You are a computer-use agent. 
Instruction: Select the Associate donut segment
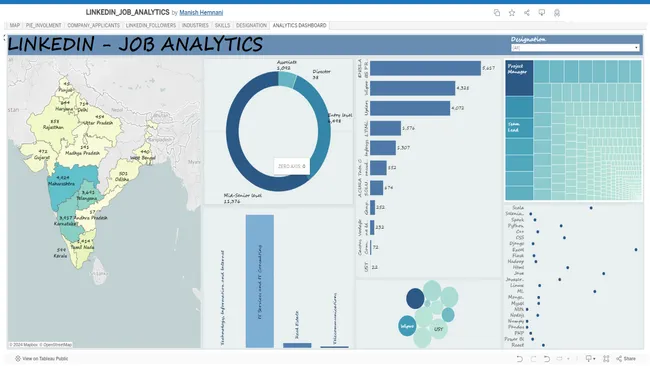point(286,79)
